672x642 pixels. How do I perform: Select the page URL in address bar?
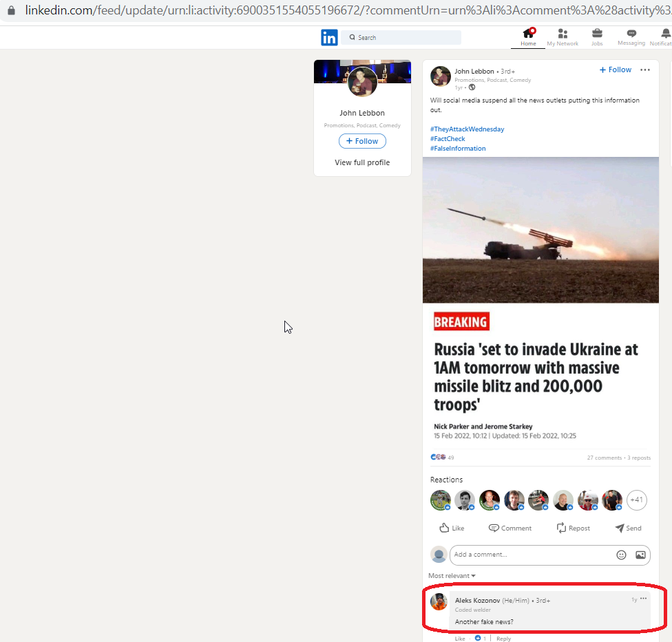348,10
